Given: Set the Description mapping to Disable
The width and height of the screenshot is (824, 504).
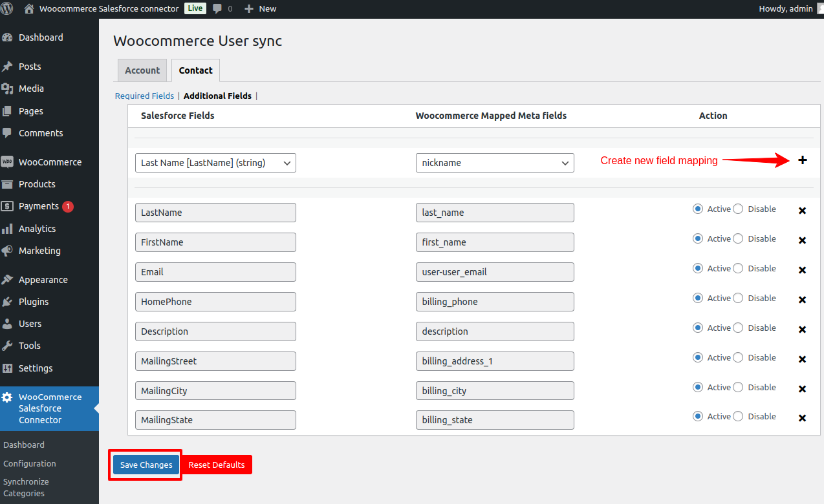Looking at the screenshot, I should [739, 328].
